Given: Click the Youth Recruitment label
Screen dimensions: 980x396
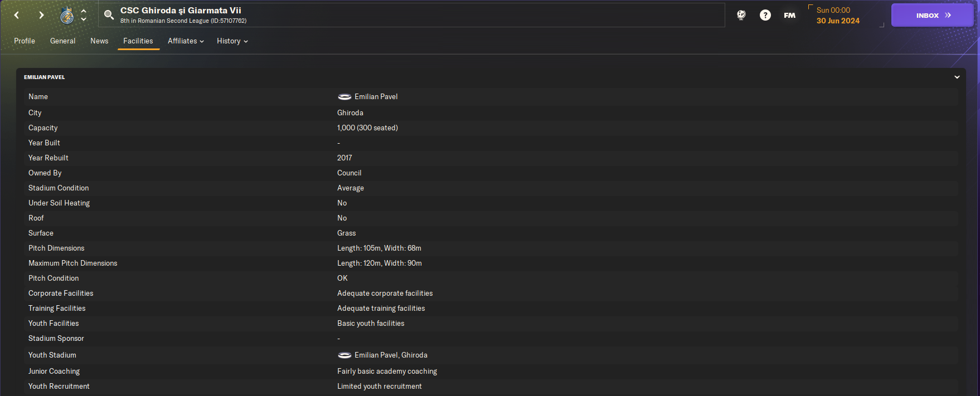Looking at the screenshot, I should point(59,387).
